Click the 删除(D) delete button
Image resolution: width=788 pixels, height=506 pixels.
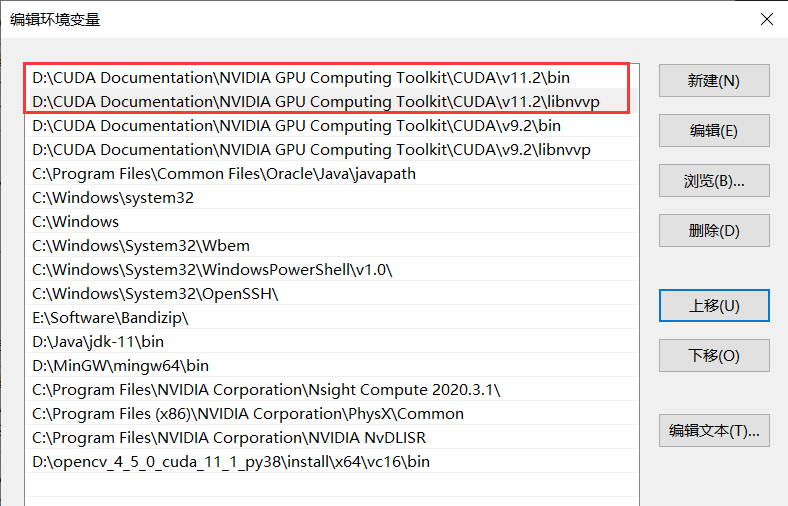713,231
